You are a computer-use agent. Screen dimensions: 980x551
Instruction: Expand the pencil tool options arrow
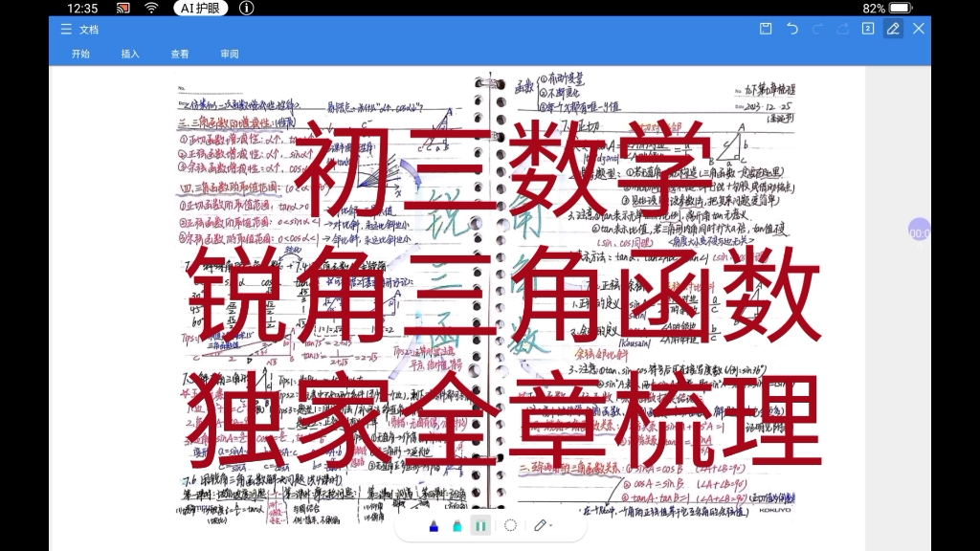(x=551, y=525)
